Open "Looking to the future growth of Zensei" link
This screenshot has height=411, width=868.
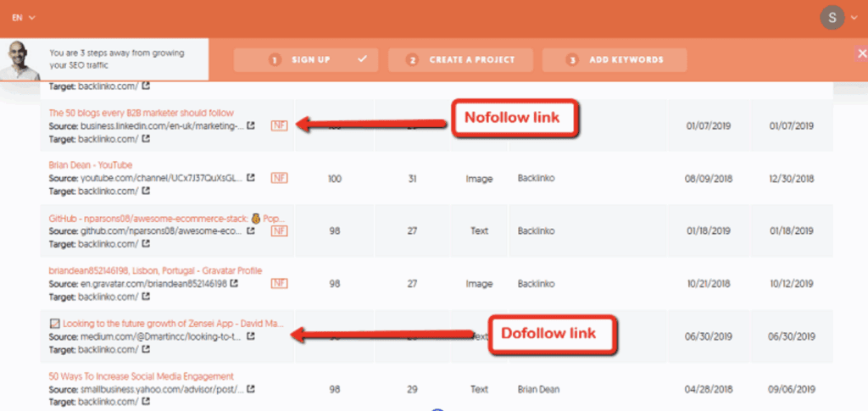pyautogui.click(x=166, y=324)
